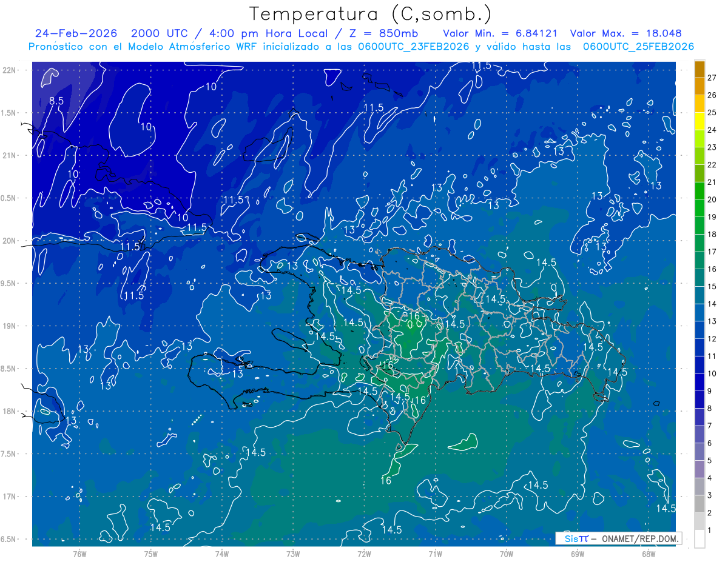
Task: Click value "27" on the color scale
Action: (712, 78)
